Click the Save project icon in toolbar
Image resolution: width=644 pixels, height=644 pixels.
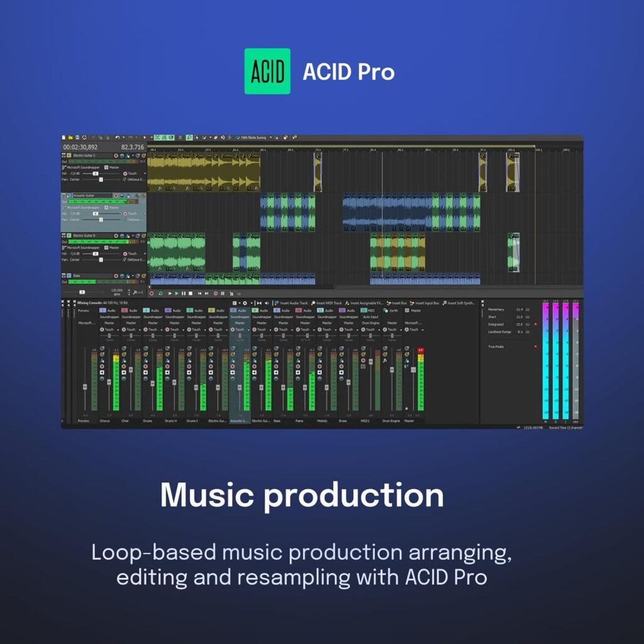(77, 137)
